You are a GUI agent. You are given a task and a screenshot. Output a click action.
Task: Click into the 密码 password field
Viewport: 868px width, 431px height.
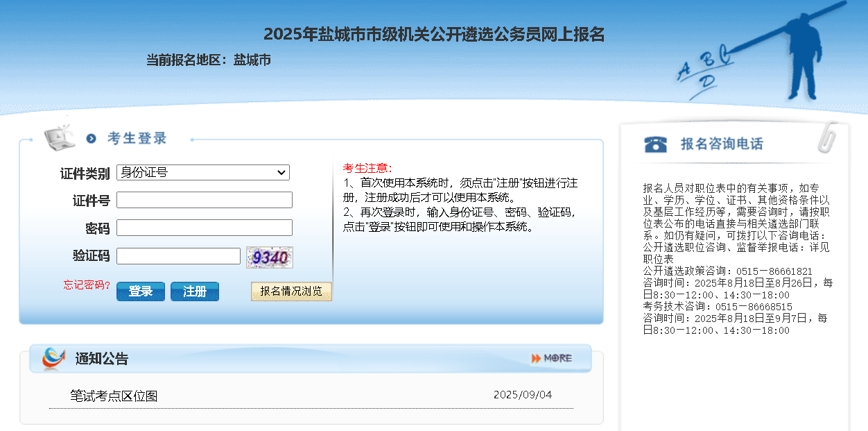click(x=205, y=228)
